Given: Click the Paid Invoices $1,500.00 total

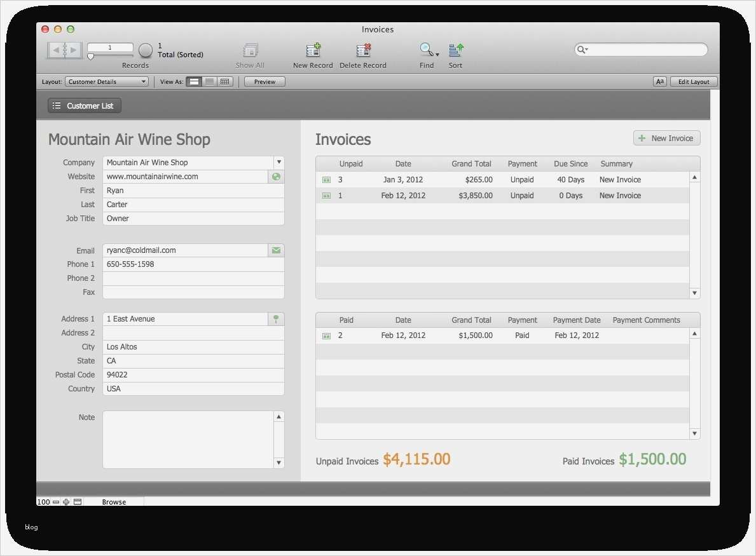Looking at the screenshot, I should click(652, 459).
